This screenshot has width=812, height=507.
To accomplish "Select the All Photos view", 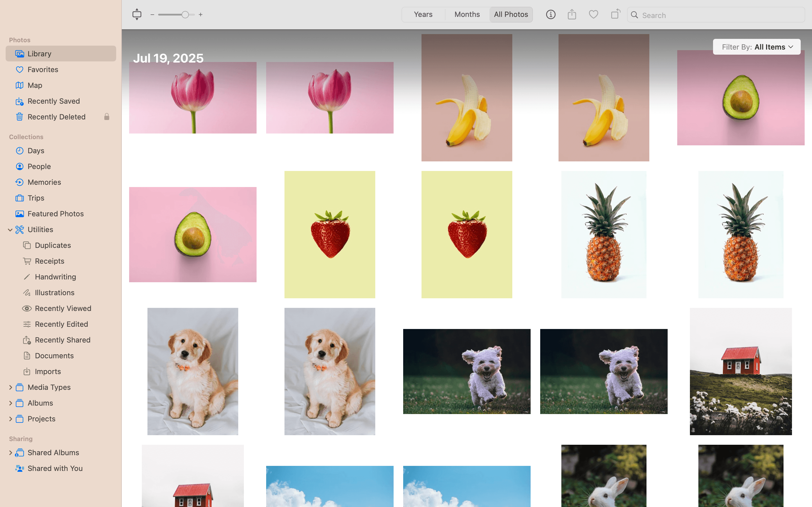I will pos(511,14).
